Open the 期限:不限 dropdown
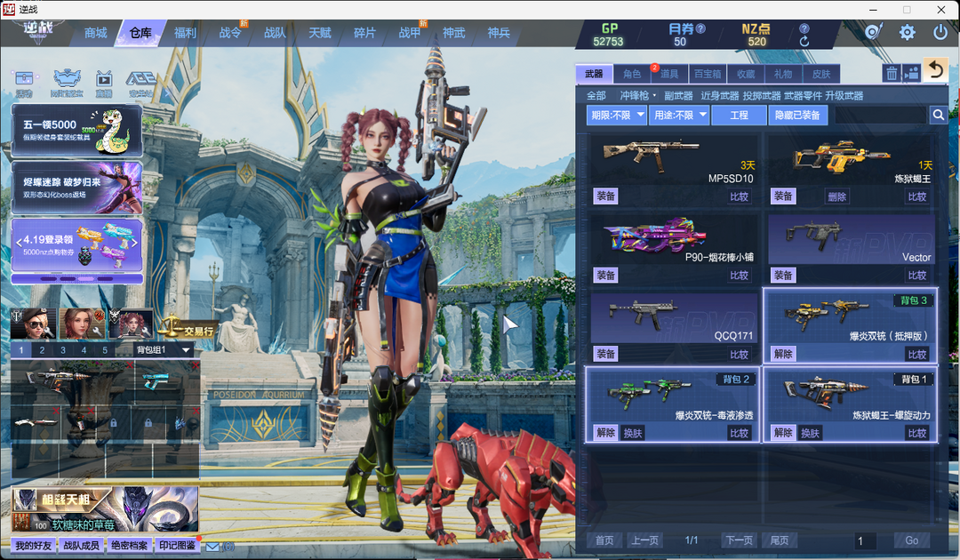Image resolution: width=960 pixels, height=560 pixels. click(x=617, y=115)
